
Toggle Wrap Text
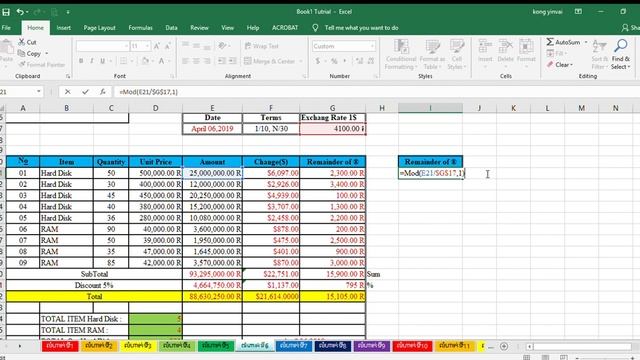point(262,46)
